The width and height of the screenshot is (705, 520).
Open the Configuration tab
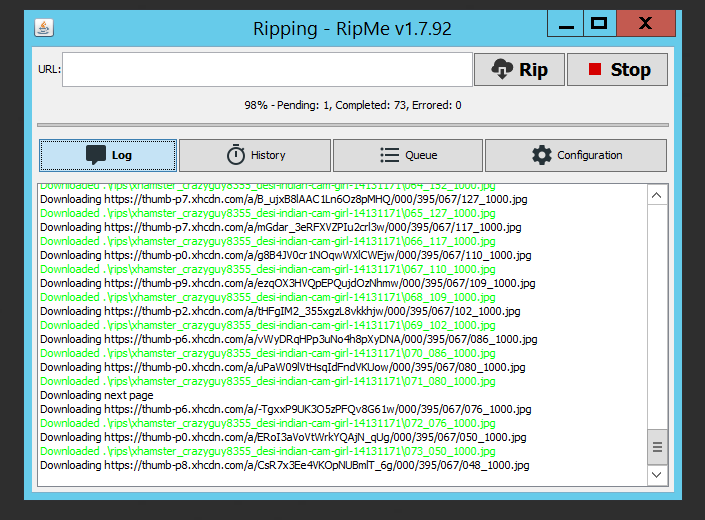coord(576,156)
